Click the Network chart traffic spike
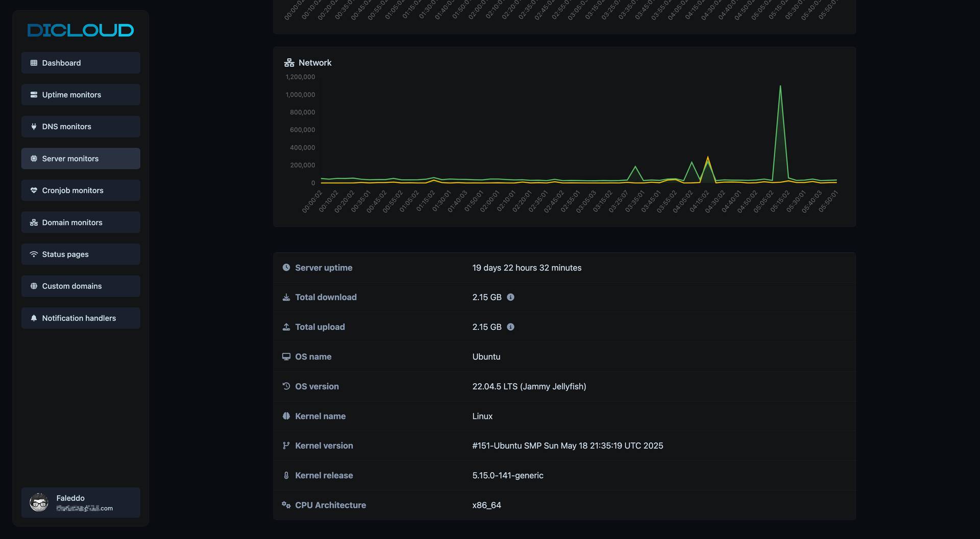Viewport: 980px width, 539px height. coord(781,102)
